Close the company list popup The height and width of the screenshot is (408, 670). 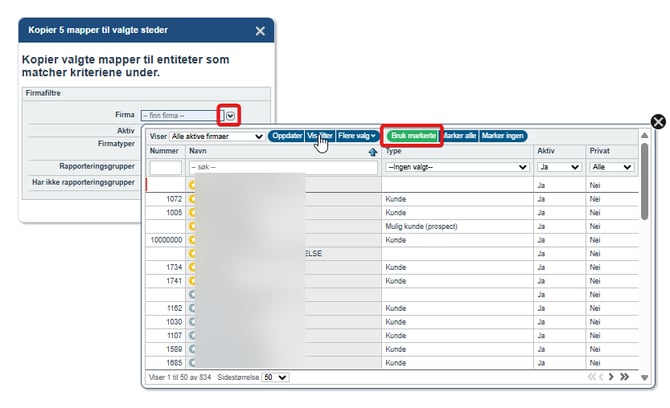pyautogui.click(x=658, y=122)
